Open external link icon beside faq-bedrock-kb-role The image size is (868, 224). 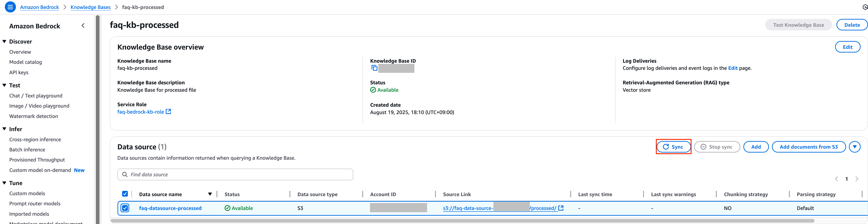(168, 112)
